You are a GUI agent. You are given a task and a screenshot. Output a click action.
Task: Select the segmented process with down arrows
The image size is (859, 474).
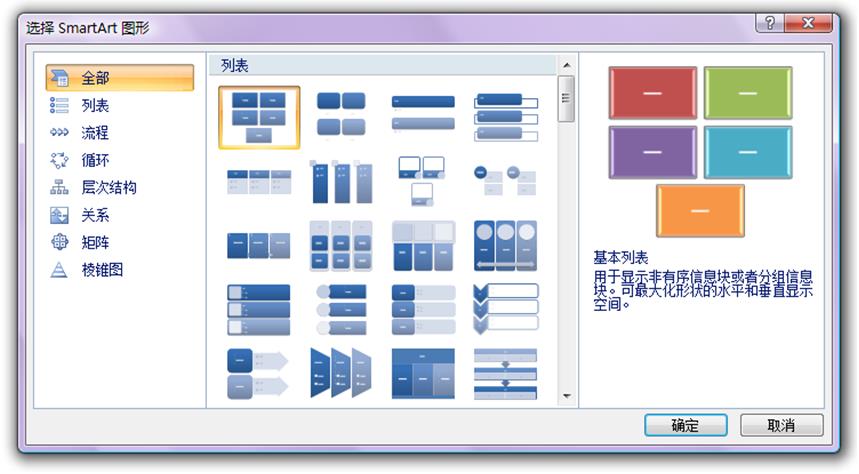pyautogui.click(x=505, y=374)
